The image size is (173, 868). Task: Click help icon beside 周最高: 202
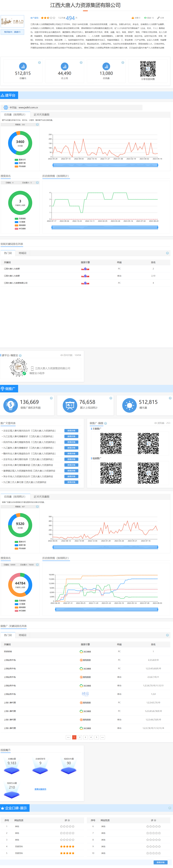(x=37, y=124)
